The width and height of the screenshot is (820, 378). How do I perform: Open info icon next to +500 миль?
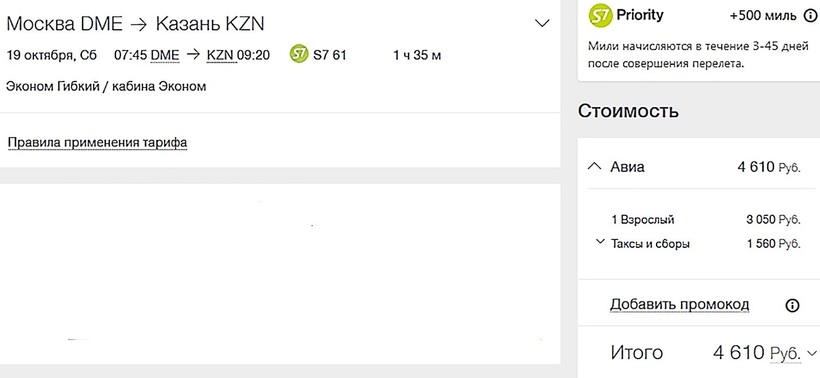810,16
